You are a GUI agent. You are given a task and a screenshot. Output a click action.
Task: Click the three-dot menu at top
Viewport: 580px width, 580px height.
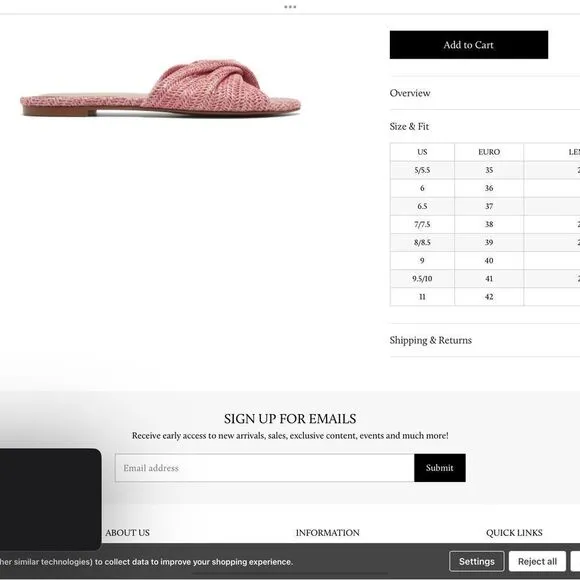[290, 7]
